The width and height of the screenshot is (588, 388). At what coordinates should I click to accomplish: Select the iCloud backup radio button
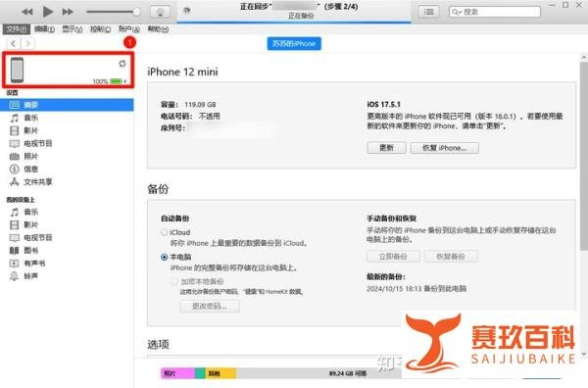click(x=164, y=232)
